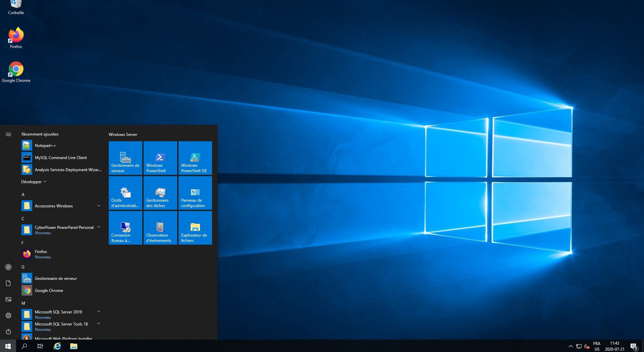This screenshot has height=352, width=644.
Task: Open Internet Explorer from the taskbar
Action: click(x=57, y=346)
